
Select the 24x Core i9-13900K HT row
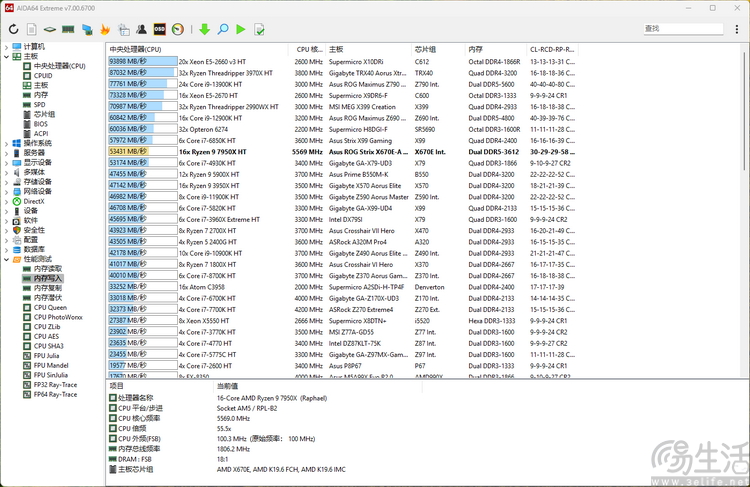(x=342, y=84)
